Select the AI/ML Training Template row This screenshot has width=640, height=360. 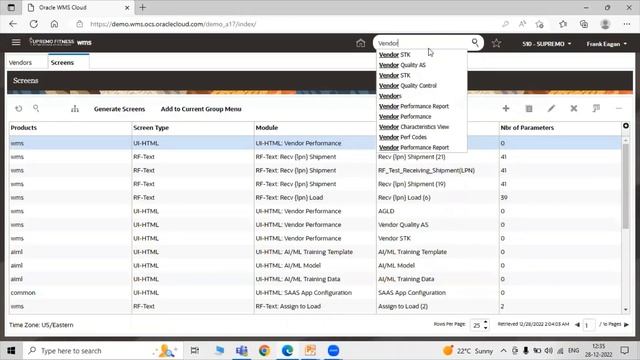(x=315, y=252)
